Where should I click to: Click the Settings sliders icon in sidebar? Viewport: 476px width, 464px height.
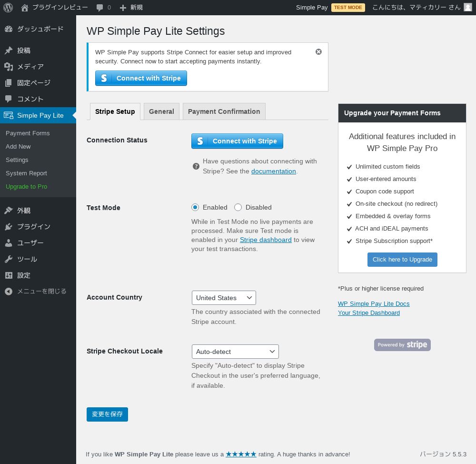pos(9,275)
